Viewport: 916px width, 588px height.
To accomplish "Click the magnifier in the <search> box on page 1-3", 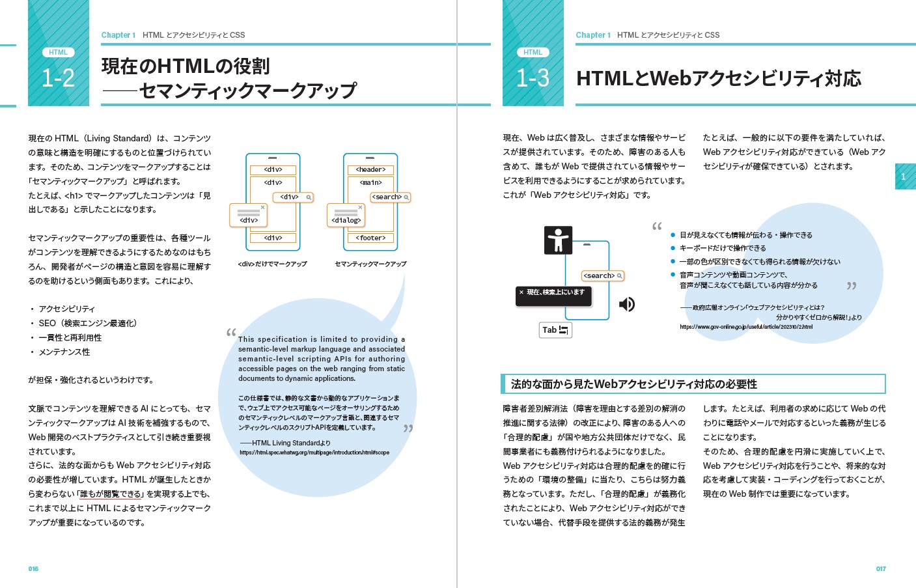I will click(619, 276).
